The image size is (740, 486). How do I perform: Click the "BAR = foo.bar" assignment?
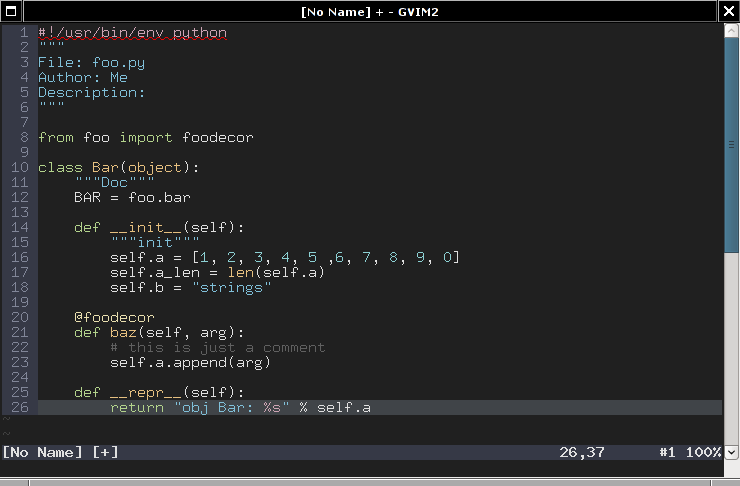tap(132, 197)
